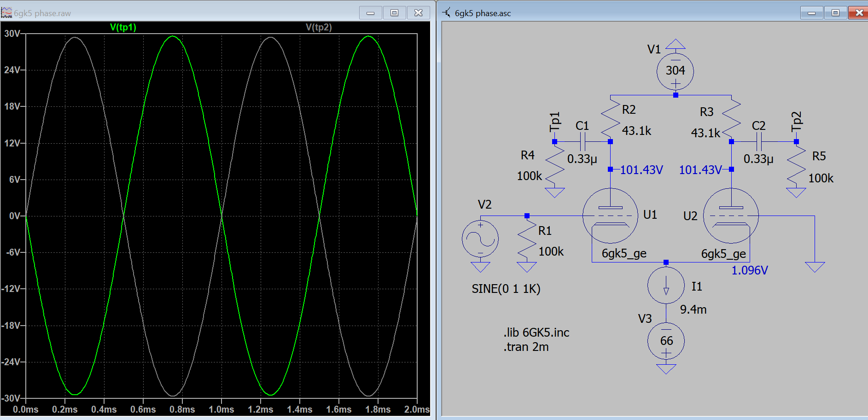Screen dimensions: 868x420
Task: Click the Tp1 net label
Action: tap(555, 121)
